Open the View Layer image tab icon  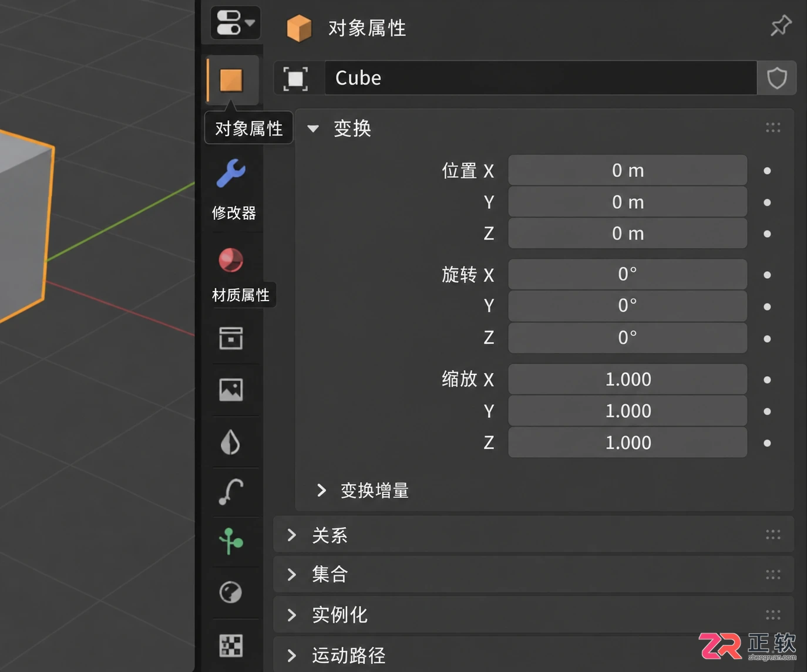(231, 390)
